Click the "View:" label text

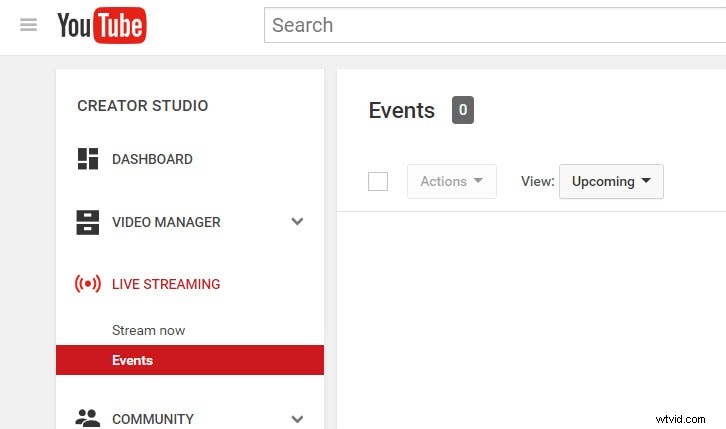[x=538, y=181]
